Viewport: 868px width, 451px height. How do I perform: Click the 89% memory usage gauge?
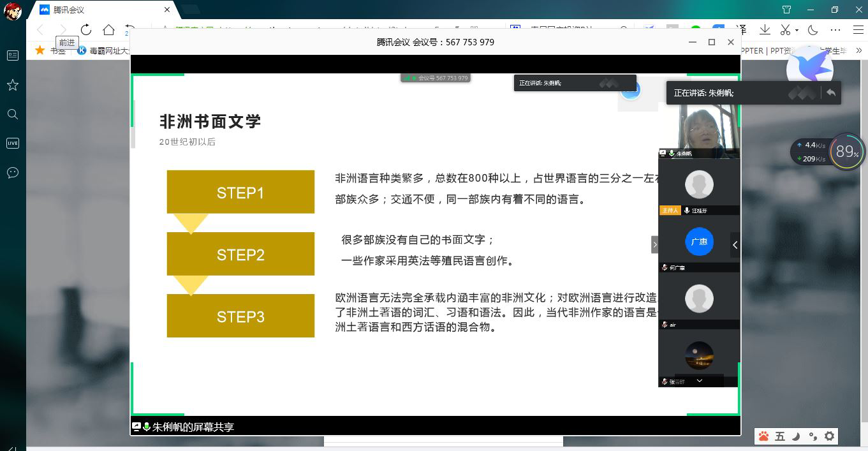(847, 152)
